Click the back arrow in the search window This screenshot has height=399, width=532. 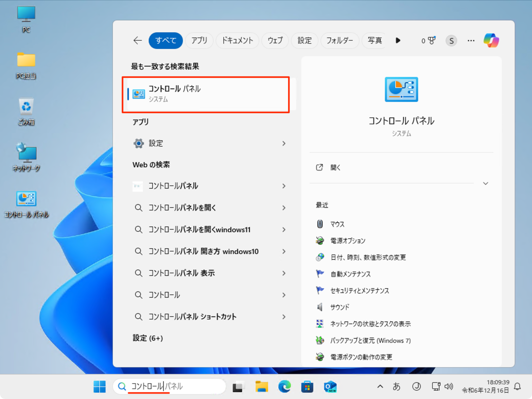tap(138, 41)
